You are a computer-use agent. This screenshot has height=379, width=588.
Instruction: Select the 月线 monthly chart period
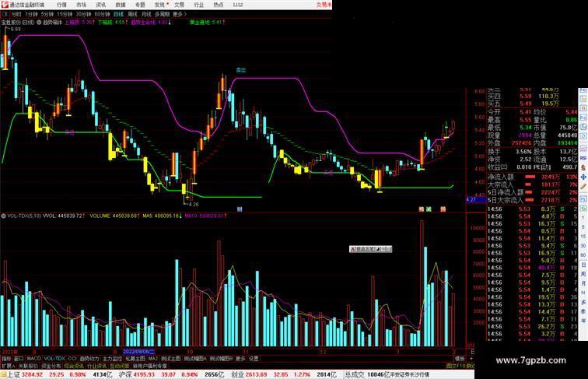point(146,14)
